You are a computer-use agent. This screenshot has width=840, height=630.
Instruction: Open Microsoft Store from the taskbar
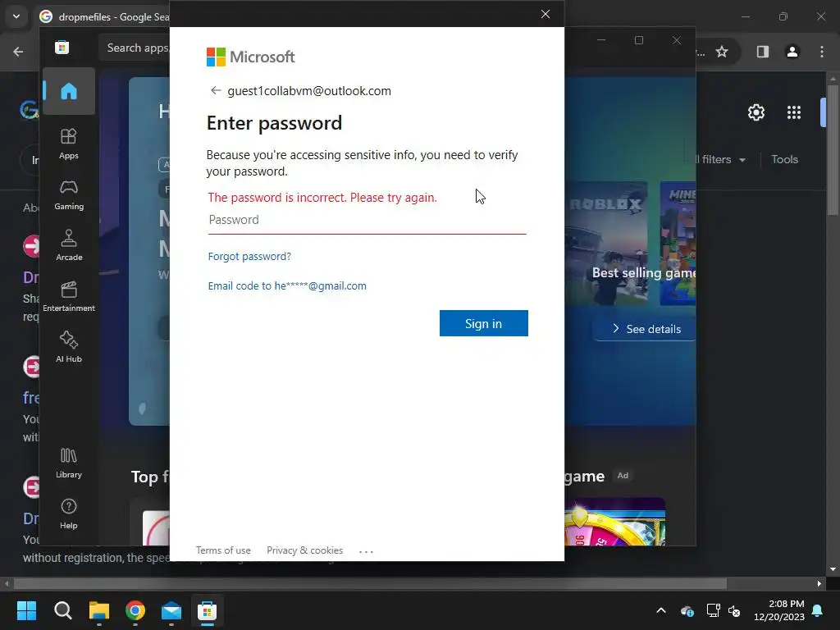coord(208,610)
